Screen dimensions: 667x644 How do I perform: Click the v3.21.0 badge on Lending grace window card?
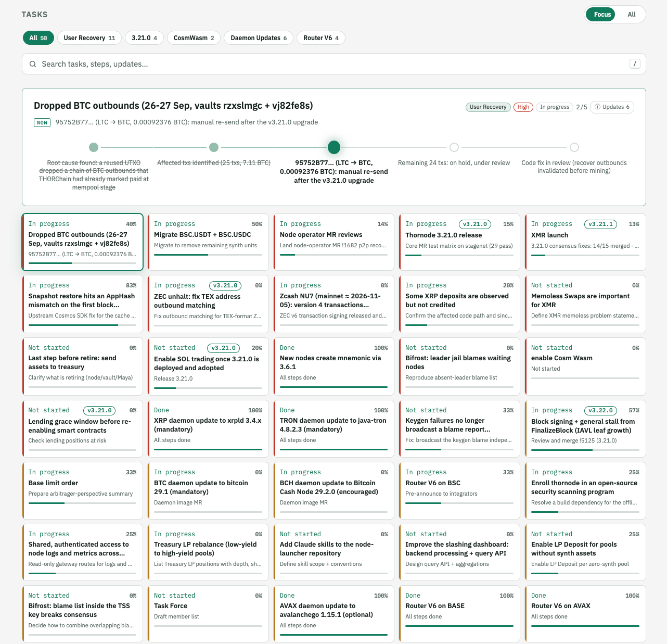coord(100,411)
